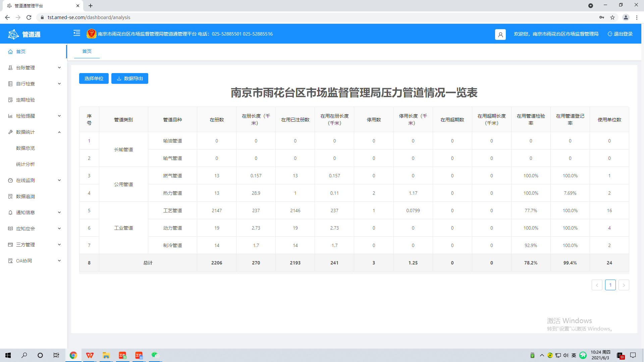Go to pagination page 1
This screenshot has width=644, height=362.
[610, 285]
